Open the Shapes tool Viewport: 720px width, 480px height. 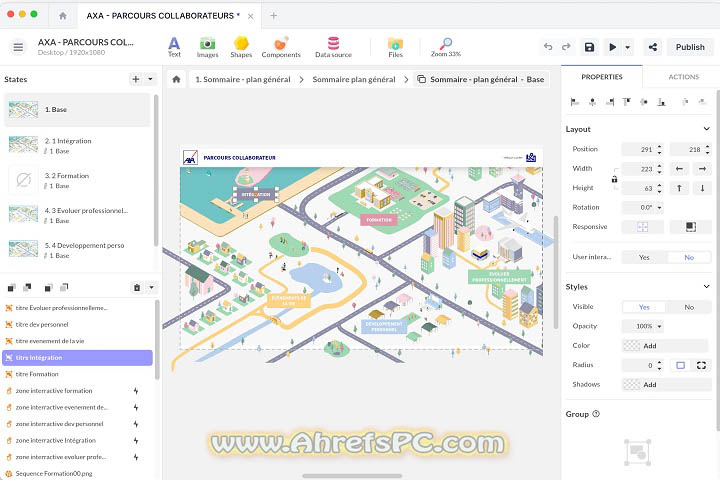pos(241,47)
